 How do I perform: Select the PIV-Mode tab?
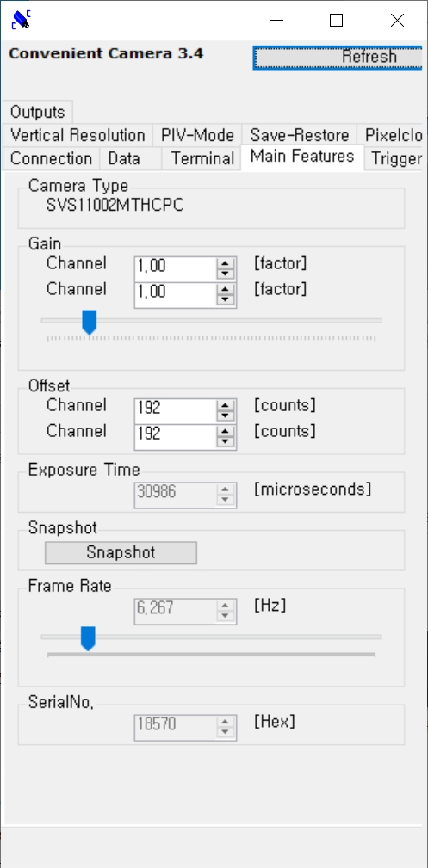(197, 135)
